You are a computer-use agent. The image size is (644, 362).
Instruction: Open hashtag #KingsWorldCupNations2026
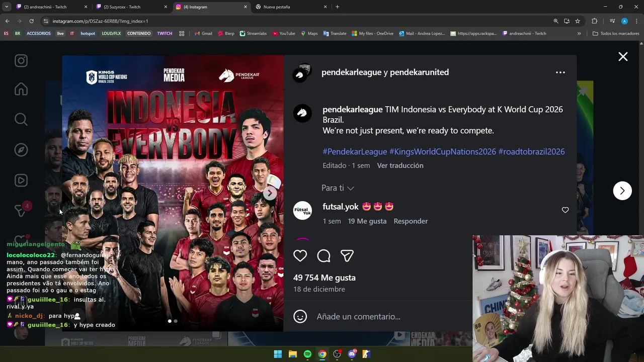click(x=443, y=151)
